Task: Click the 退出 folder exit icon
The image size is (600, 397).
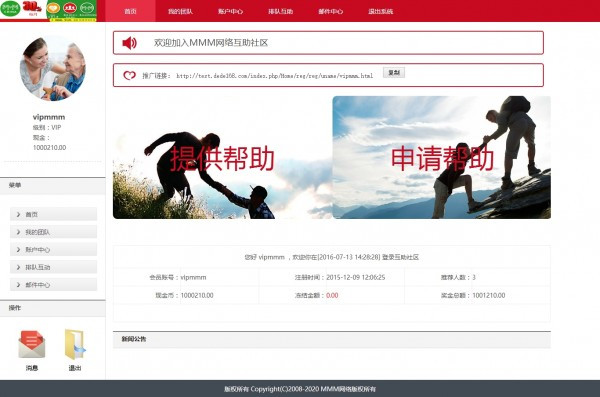Action: point(75,345)
